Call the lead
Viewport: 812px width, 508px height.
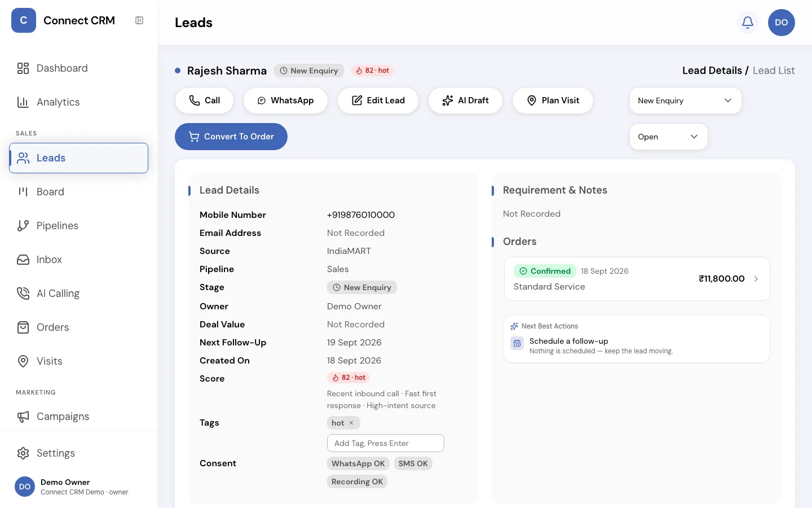pyautogui.click(x=204, y=100)
